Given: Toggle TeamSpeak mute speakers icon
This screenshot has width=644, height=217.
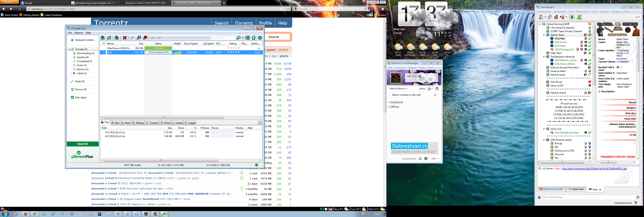Looking at the screenshot, I should 562,17.
